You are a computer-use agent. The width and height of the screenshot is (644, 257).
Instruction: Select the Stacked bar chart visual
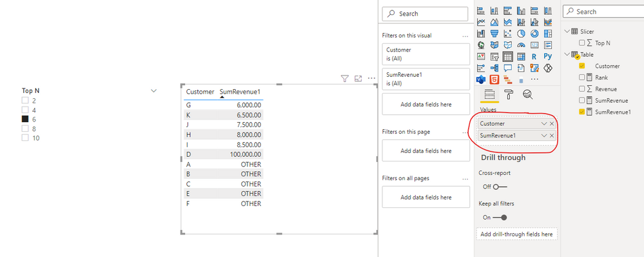coord(481,11)
